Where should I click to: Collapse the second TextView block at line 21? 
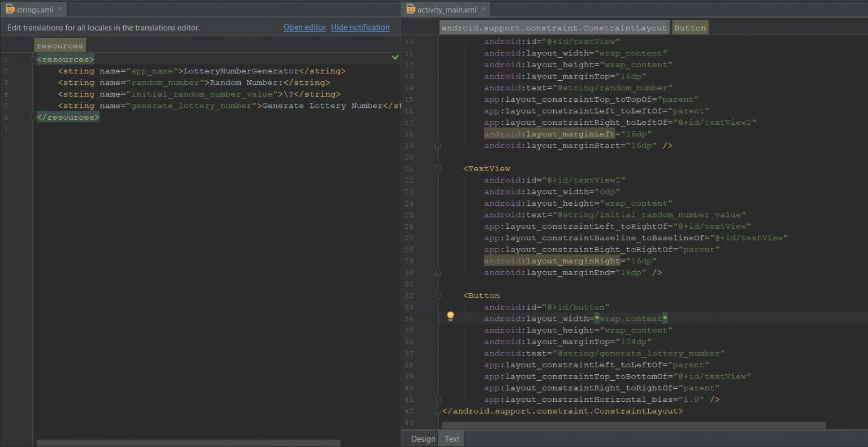point(438,168)
